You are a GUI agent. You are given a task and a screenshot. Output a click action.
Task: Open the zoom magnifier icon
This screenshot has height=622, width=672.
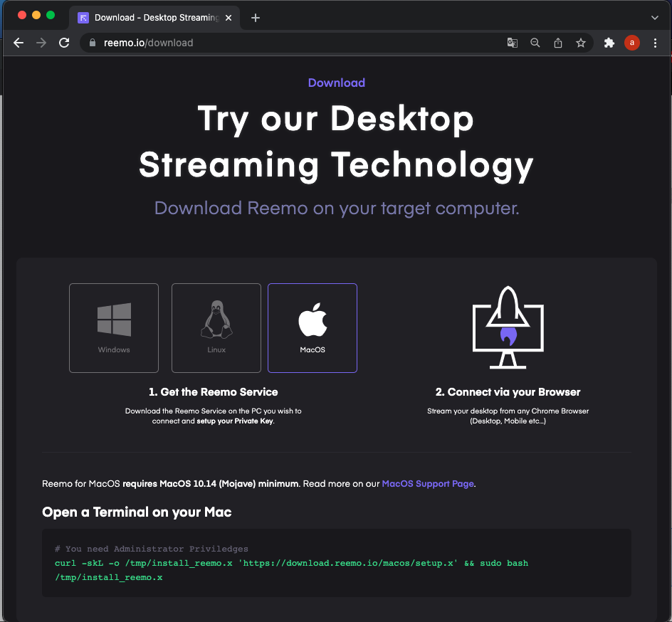[535, 43]
